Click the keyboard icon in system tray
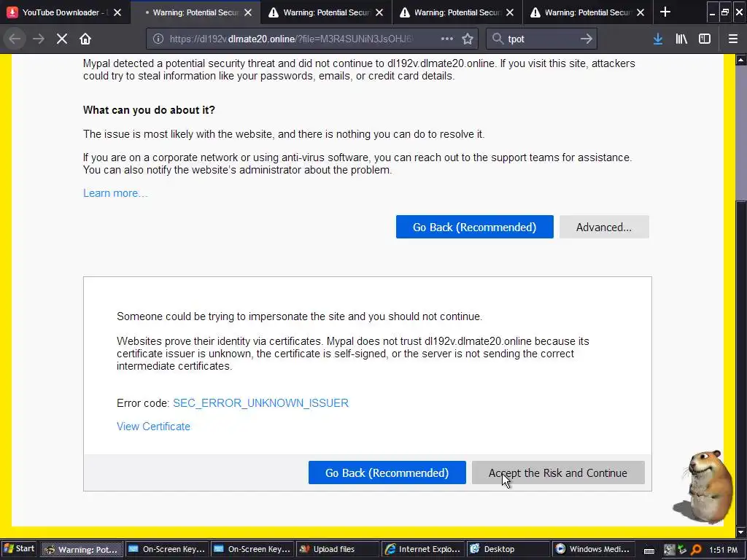The width and height of the screenshot is (747, 560). [x=649, y=550]
